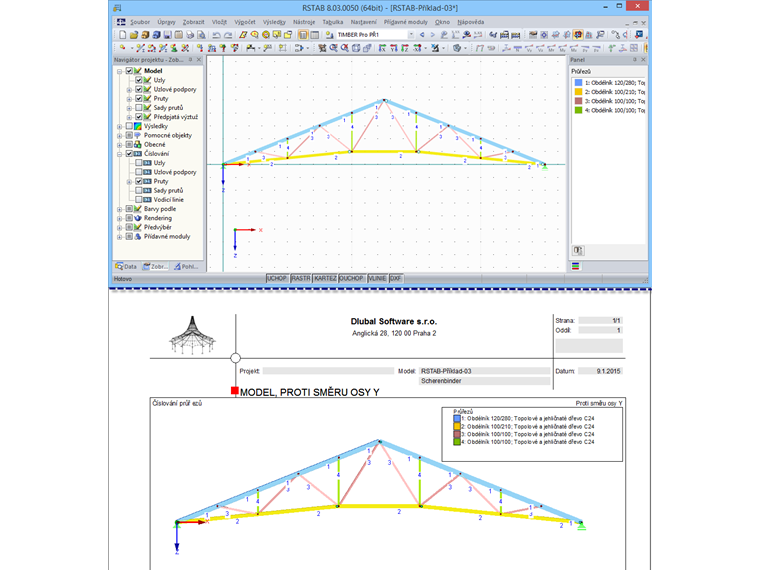
Task: Open the Výpočet menu
Action: click(x=245, y=22)
